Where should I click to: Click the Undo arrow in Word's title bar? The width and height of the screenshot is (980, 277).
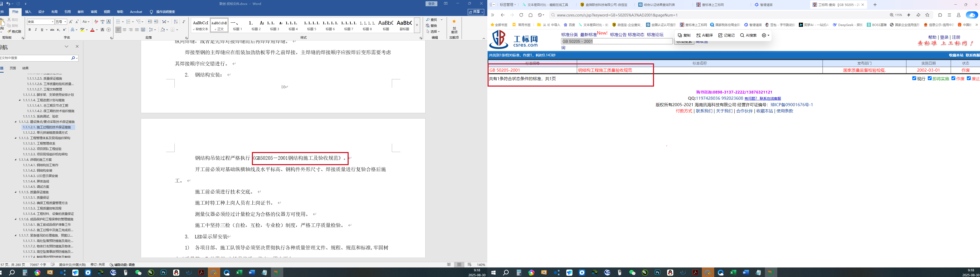coord(8,3)
